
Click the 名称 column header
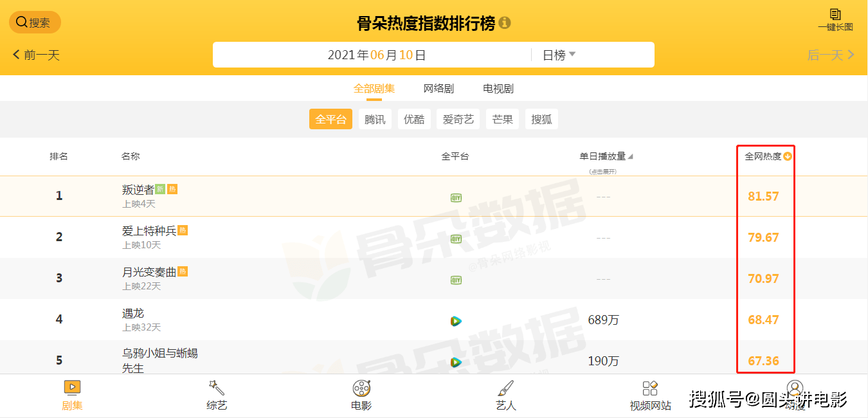click(131, 156)
